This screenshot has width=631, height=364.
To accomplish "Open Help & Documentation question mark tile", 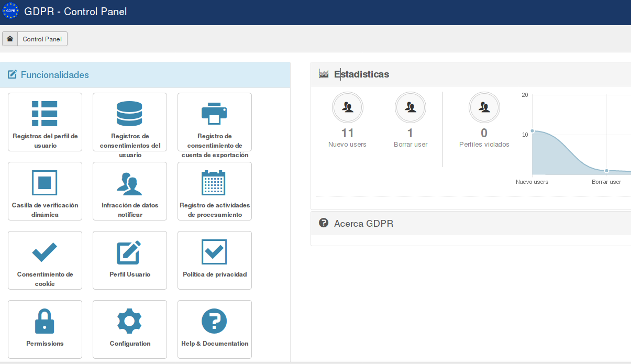I will 215,329.
